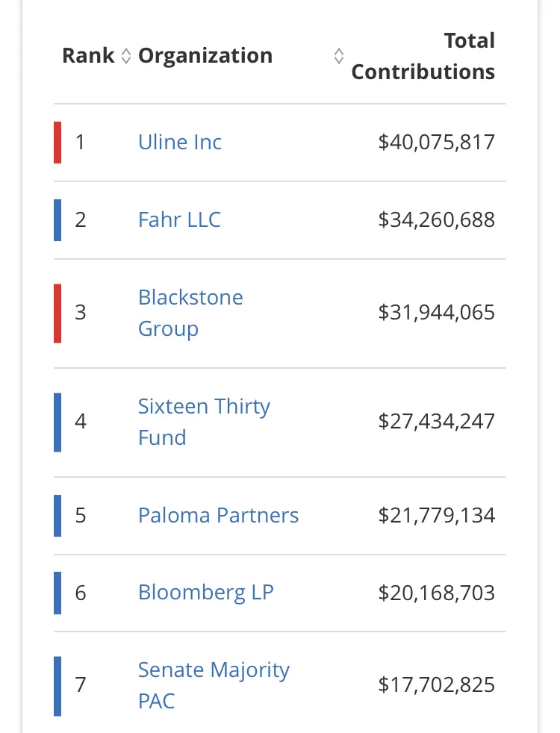Viewport: 560px width, 733px height.
Task: Open the Fahr LLC link
Action: click(x=179, y=219)
